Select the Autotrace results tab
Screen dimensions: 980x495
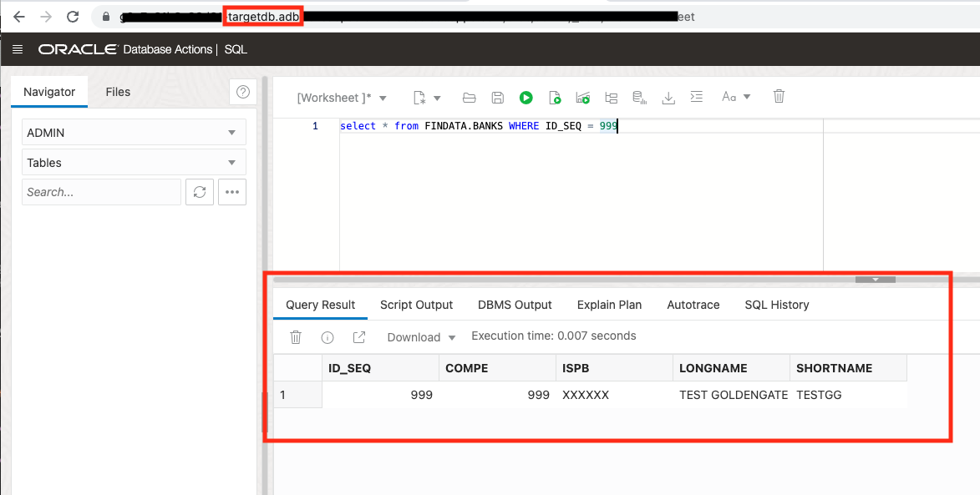pos(693,305)
